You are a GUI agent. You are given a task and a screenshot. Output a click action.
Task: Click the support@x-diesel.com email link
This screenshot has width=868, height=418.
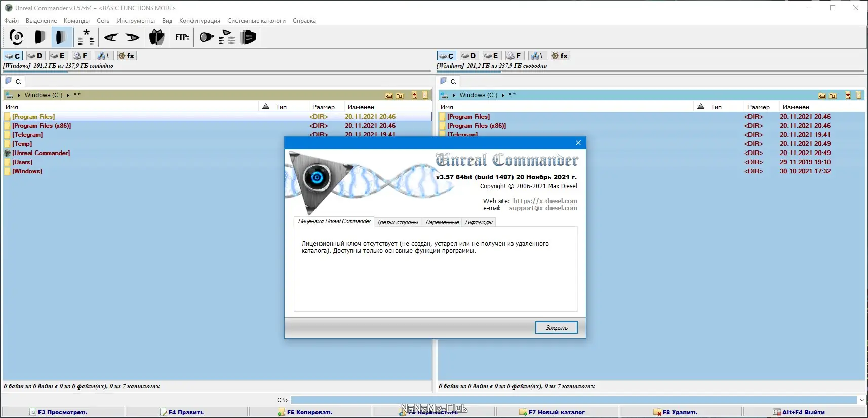point(543,208)
